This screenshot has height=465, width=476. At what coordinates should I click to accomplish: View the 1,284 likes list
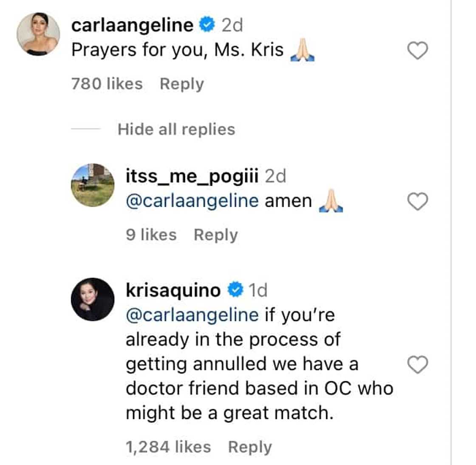[x=168, y=447]
